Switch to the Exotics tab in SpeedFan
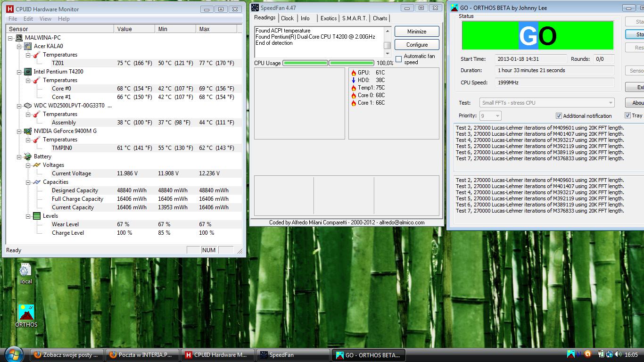The image size is (644, 362). [329, 18]
